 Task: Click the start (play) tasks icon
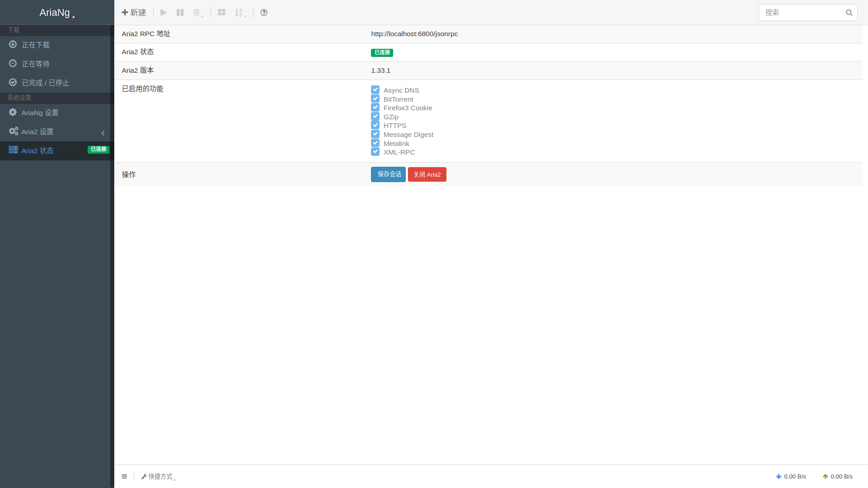[164, 13]
